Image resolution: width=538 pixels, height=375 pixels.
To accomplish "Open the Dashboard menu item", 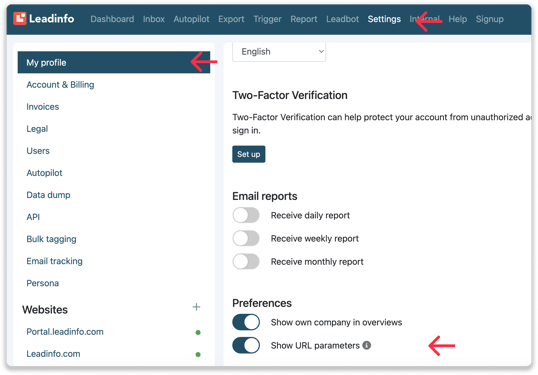I will click(112, 19).
